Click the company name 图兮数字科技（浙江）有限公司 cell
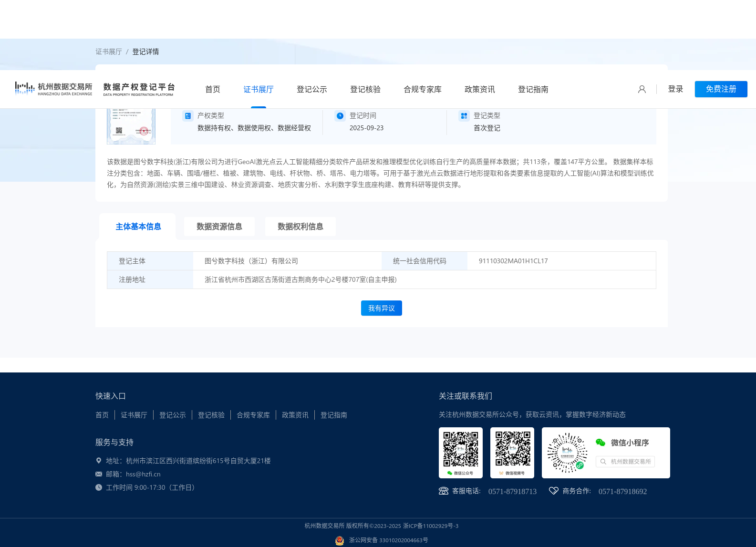The height and width of the screenshot is (547, 756). coord(287,261)
